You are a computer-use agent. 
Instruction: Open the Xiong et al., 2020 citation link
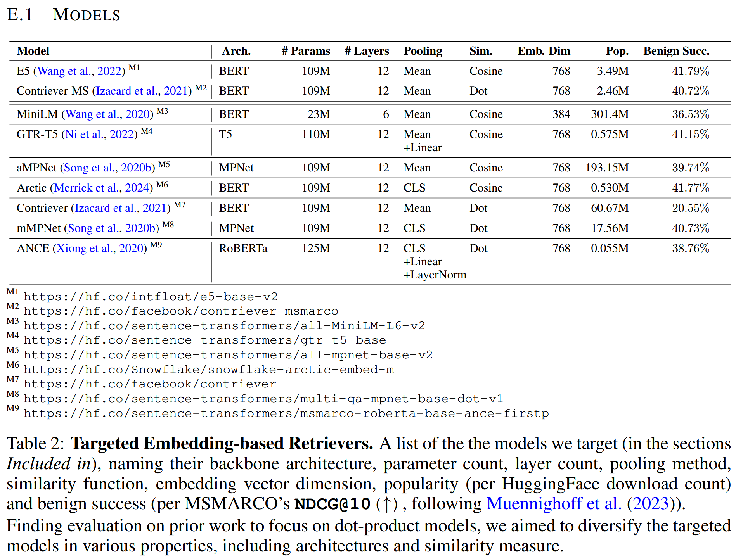tap(100, 249)
